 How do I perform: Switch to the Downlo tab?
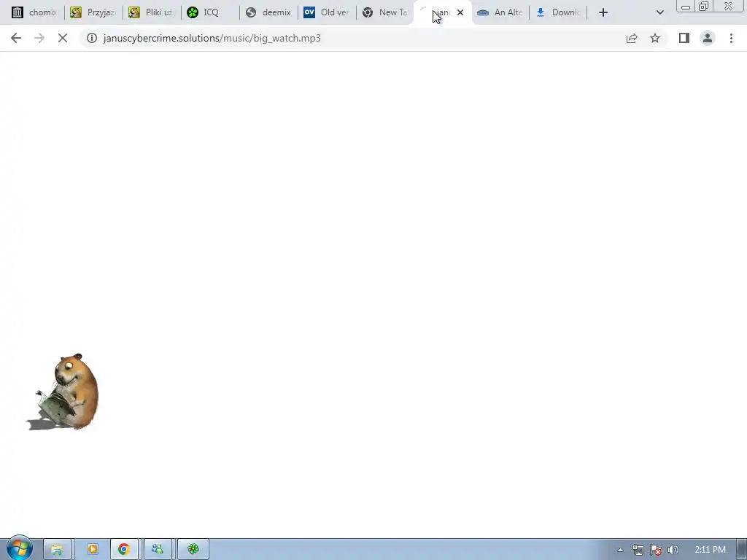(559, 12)
